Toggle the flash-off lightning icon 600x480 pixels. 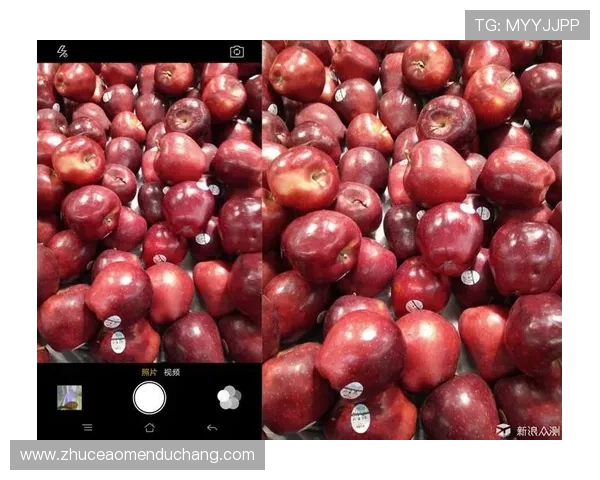click(x=62, y=51)
